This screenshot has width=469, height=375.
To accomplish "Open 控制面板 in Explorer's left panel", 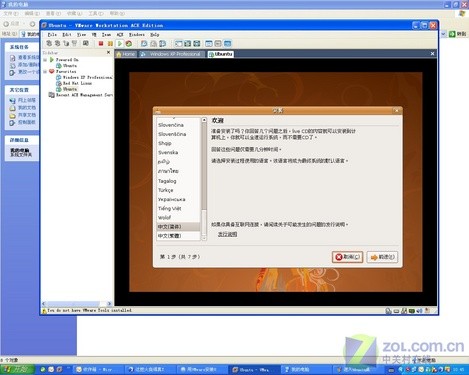I will coord(26,122).
